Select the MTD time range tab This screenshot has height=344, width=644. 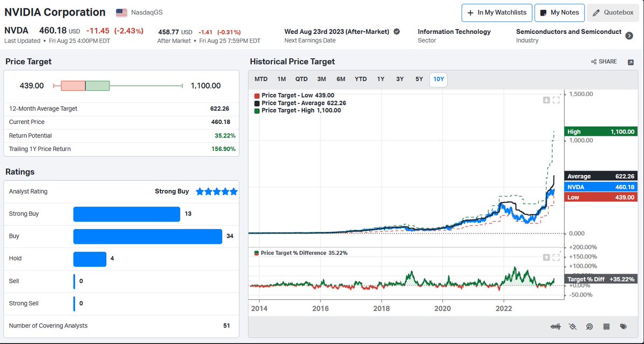261,79
